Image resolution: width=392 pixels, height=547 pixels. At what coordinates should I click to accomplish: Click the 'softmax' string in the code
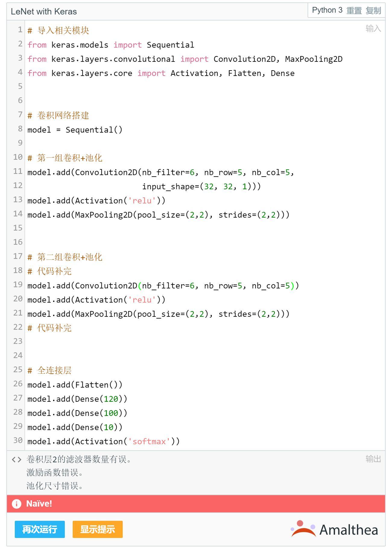149,442
